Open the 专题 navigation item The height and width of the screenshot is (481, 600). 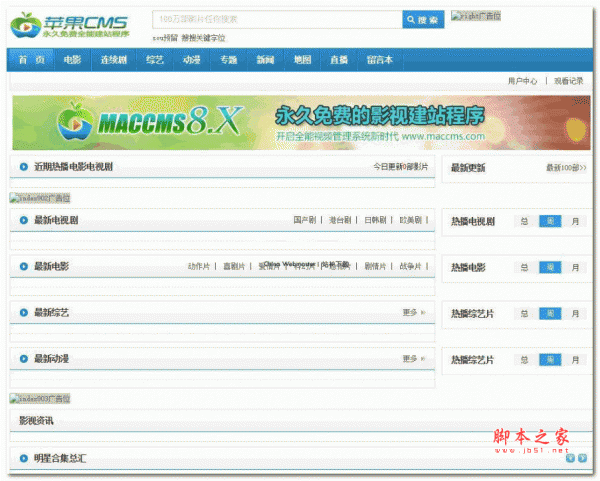tap(228, 60)
